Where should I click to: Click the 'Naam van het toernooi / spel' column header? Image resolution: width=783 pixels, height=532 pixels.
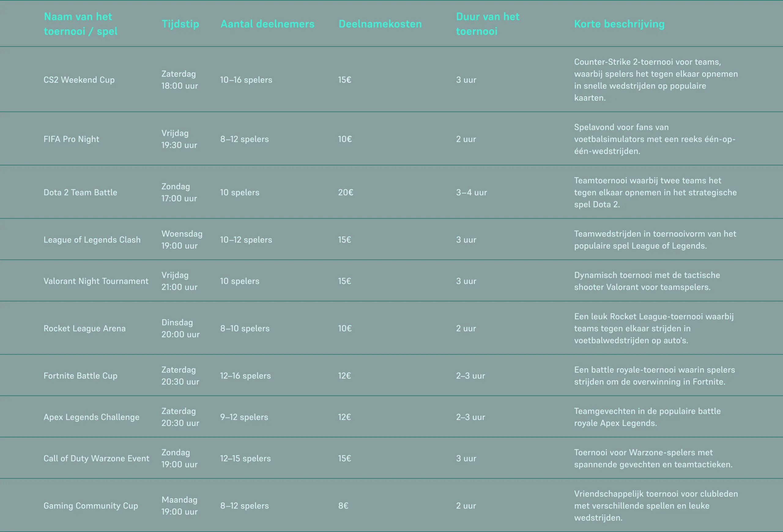[x=80, y=24]
